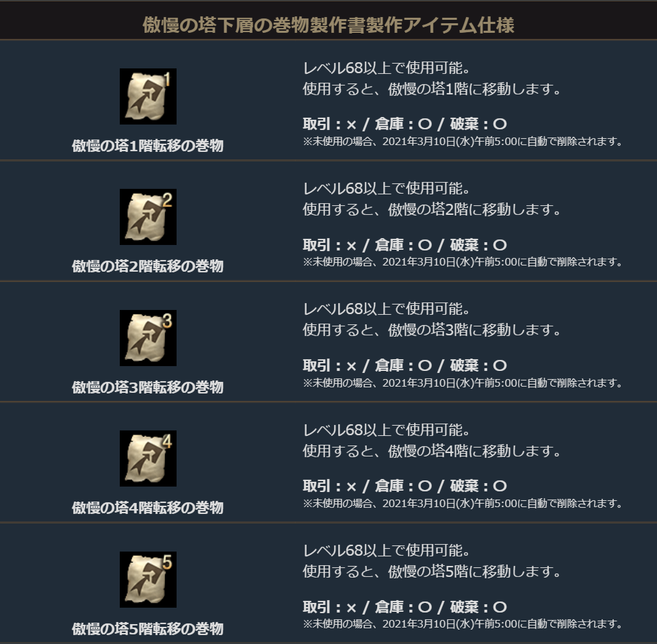Select the 傲慢の塔4階転移の巻物 item name
Image resolution: width=657 pixels, height=644 pixels.
(148, 508)
